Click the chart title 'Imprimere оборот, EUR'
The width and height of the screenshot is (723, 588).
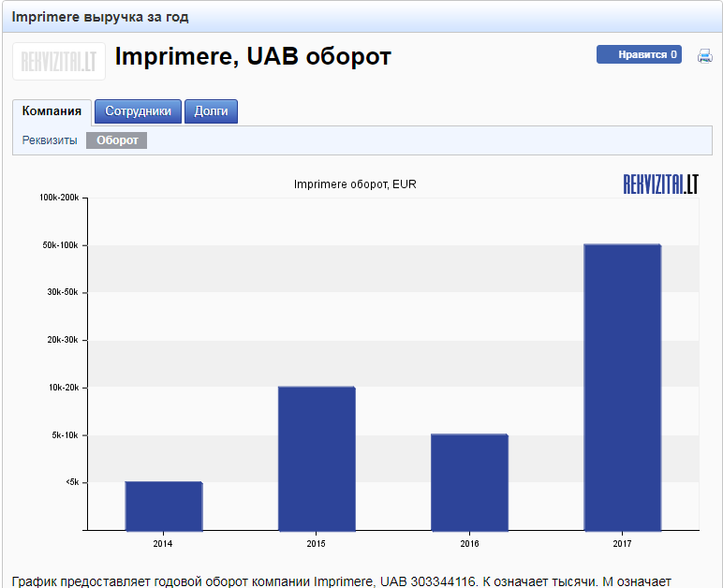[355, 184]
